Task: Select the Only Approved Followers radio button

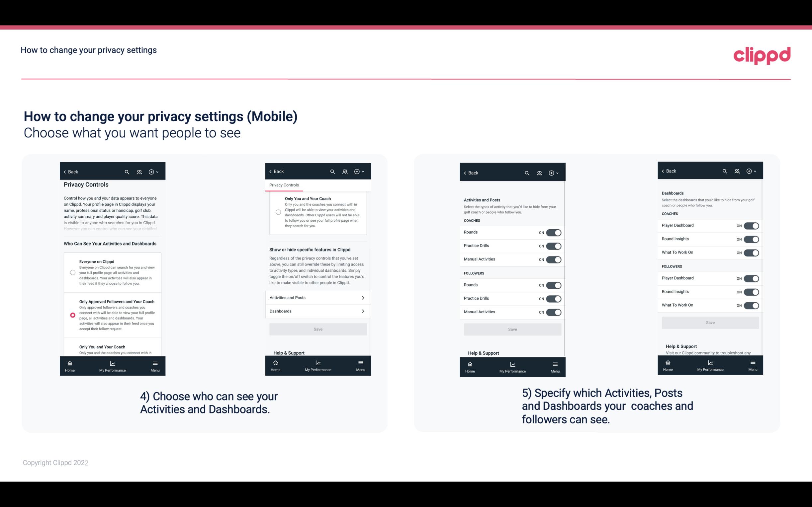Action: 72,315
